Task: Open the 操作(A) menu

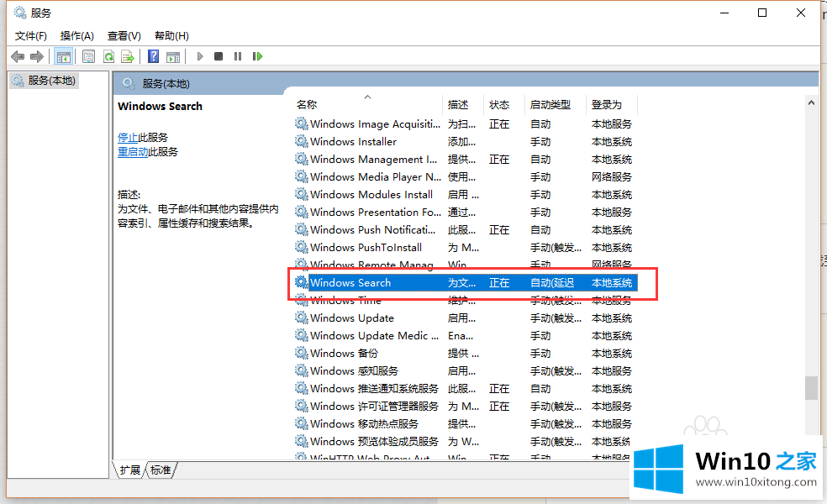Action: click(x=77, y=35)
